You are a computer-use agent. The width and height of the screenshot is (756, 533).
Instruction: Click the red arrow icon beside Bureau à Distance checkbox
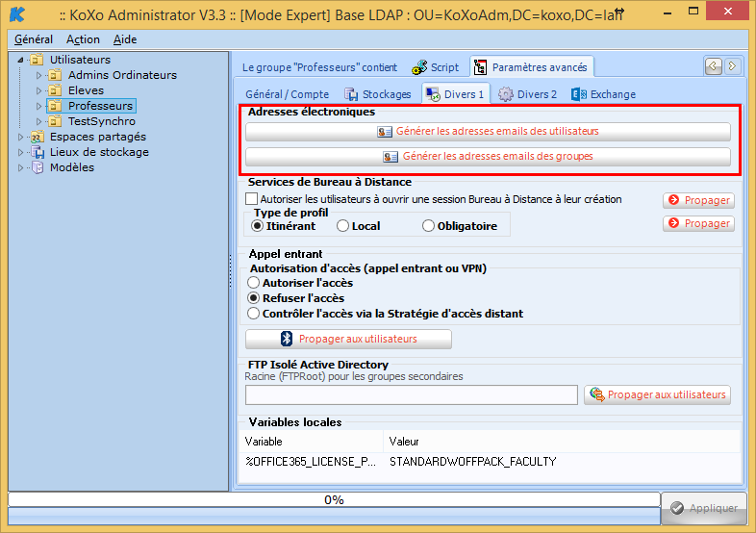click(674, 200)
